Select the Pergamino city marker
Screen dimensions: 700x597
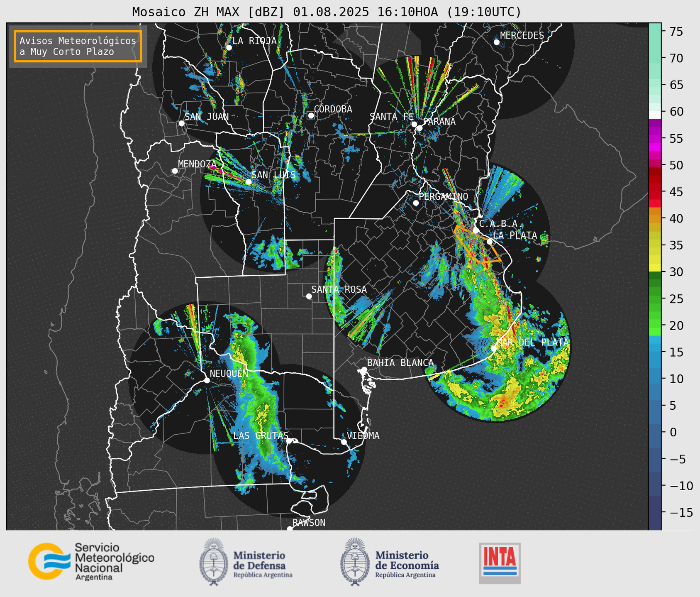click(x=416, y=203)
